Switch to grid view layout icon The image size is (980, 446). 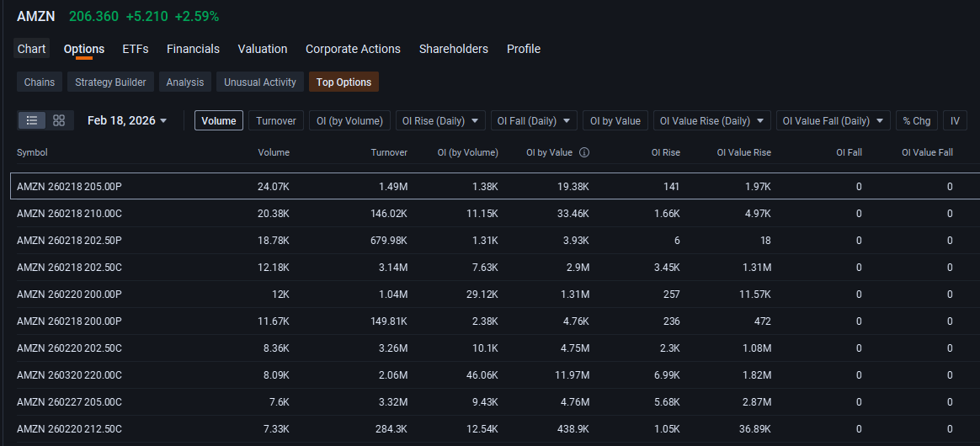59,120
